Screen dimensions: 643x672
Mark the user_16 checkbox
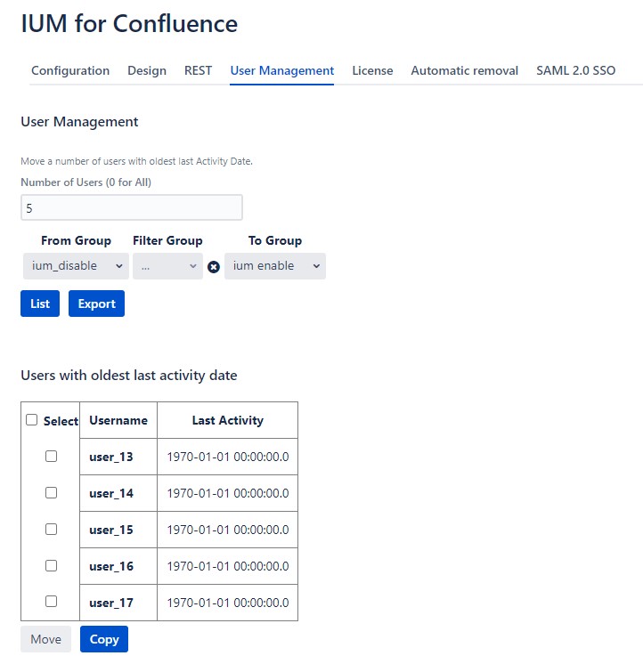tap(51, 565)
